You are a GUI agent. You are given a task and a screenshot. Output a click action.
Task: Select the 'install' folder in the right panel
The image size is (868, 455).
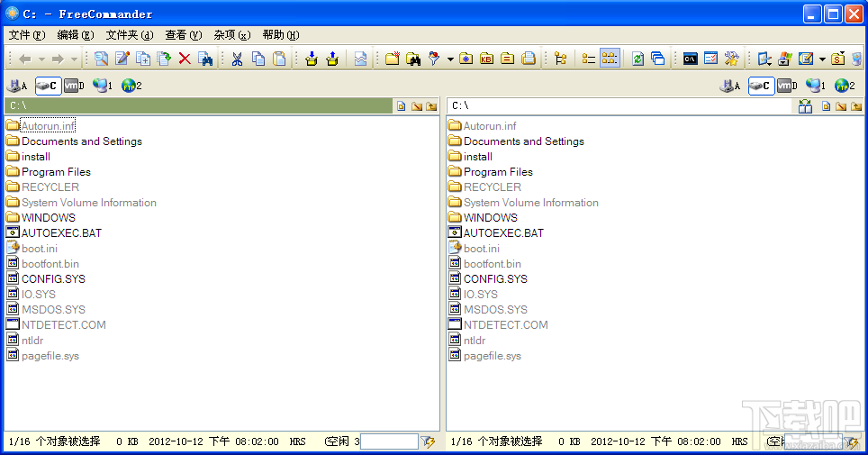coord(478,157)
